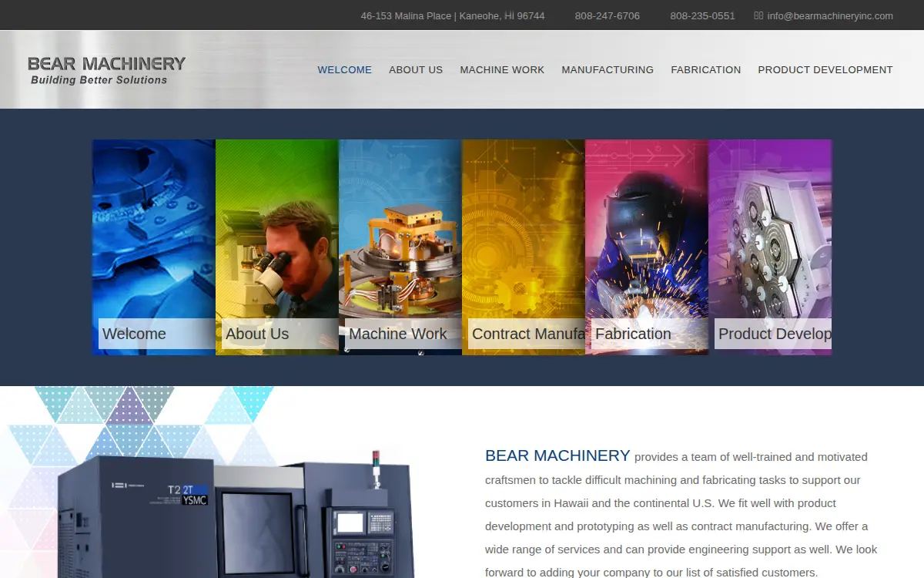Open the purple Product Development panel
Screen dimensions: 924x578
pyautogui.click(x=770, y=247)
